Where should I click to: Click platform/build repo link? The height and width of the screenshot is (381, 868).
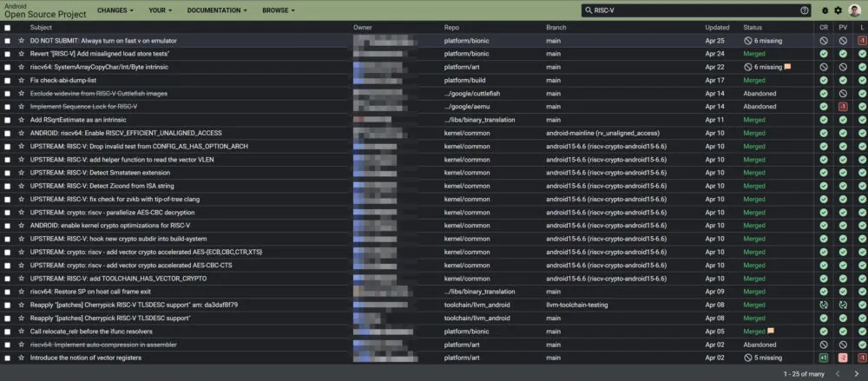coord(464,81)
